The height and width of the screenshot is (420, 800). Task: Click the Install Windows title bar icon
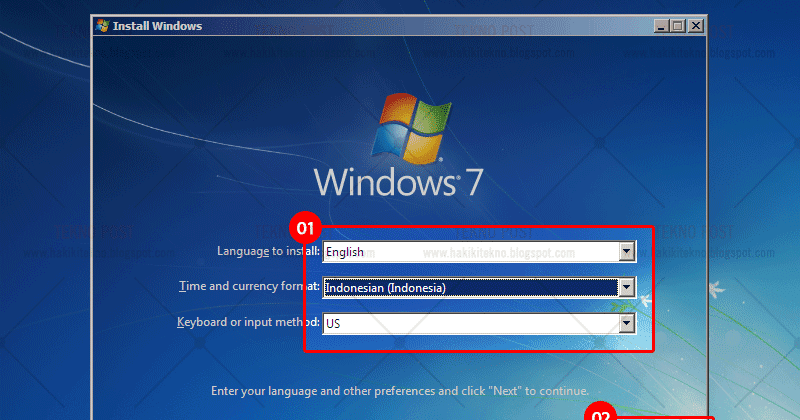click(x=103, y=26)
